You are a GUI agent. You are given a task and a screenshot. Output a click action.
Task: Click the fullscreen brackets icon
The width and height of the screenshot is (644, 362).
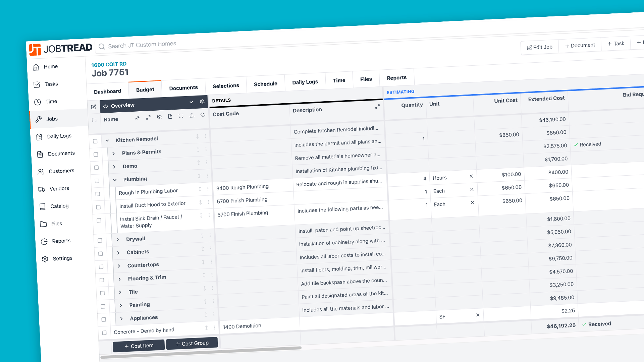tap(181, 116)
